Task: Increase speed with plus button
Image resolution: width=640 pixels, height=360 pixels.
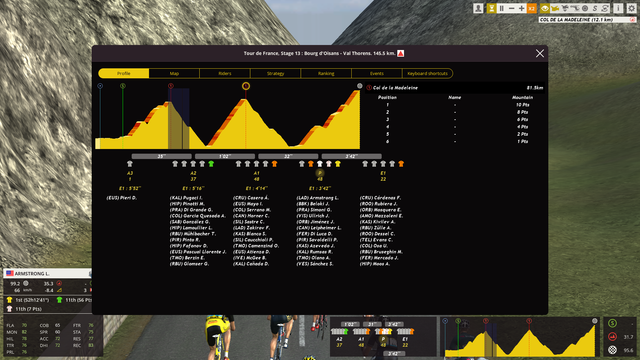Action: tap(521, 8)
